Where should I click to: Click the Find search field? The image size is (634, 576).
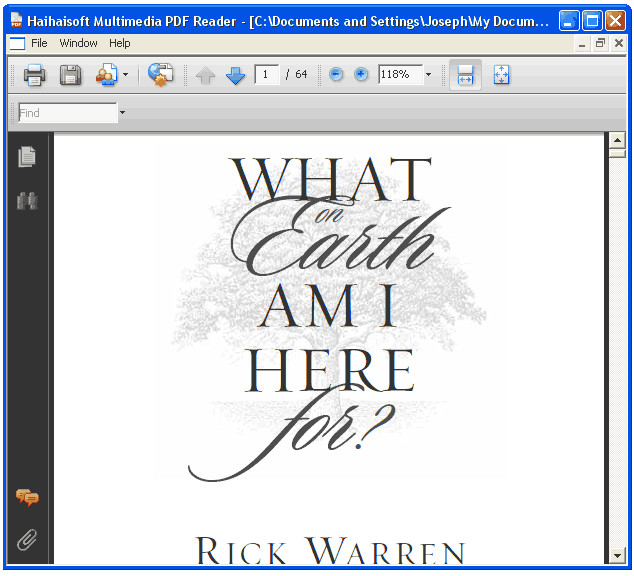68,113
